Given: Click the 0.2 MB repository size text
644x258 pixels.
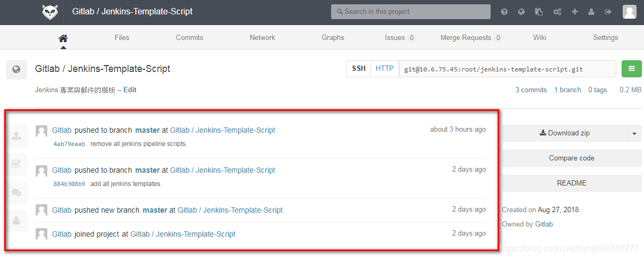Looking at the screenshot, I should point(631,90).
